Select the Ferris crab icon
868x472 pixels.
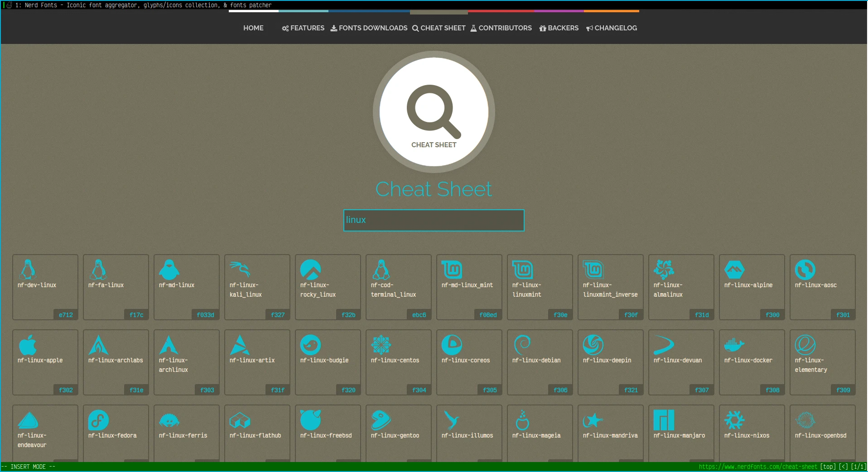click(x=169, y=421)
